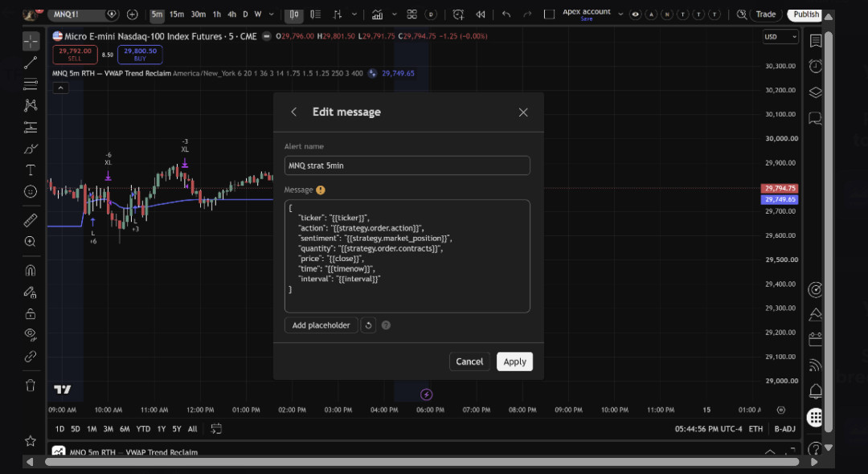Reset the message with the restore icon
Image resolution: width=868 pixels, height=474 pixels.
(368, 325)
